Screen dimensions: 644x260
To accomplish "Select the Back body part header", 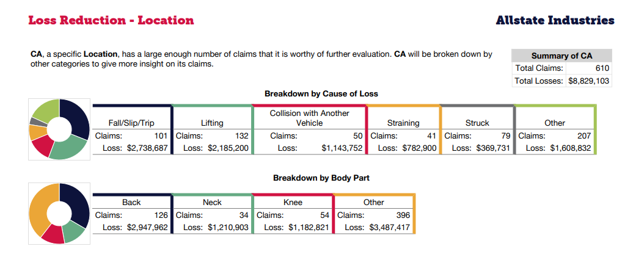I will 131,202.
